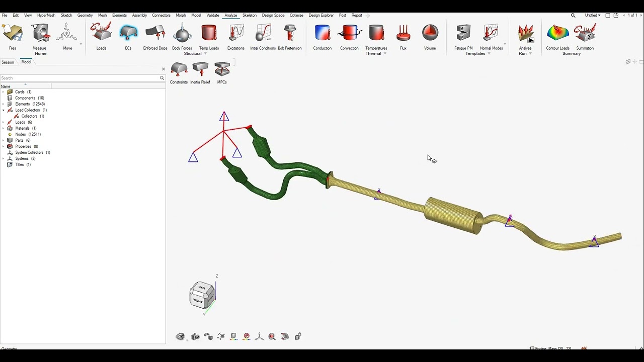
Task: Click the view cube RIGHT face
Action: [197, 301]
